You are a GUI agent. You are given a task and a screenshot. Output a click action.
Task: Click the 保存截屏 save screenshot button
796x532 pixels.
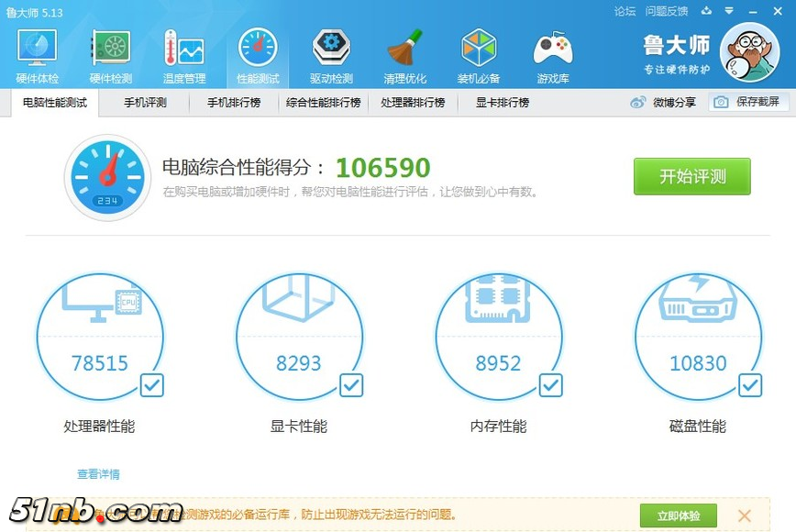[x=748, y=102]
